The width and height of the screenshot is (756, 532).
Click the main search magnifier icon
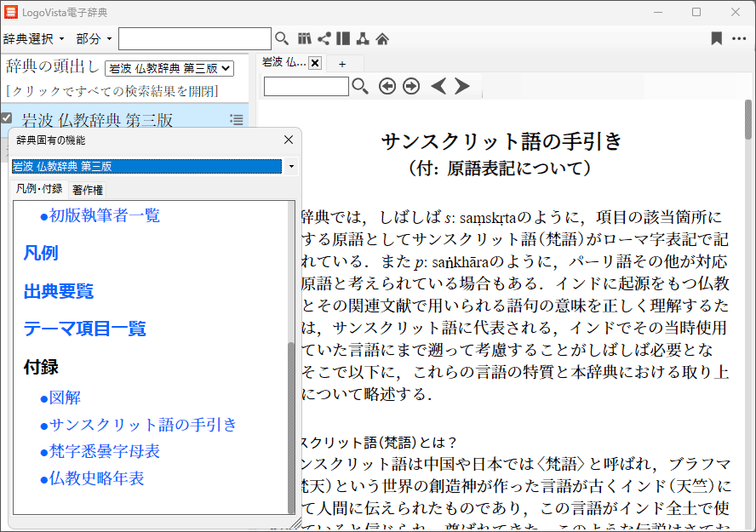tap(282, 38)
